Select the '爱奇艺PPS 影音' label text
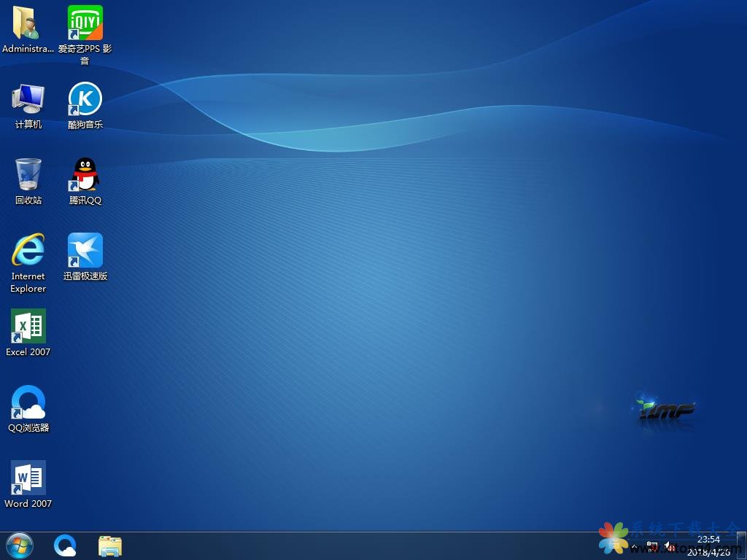747x560 pixels. [x=85, y=54]
